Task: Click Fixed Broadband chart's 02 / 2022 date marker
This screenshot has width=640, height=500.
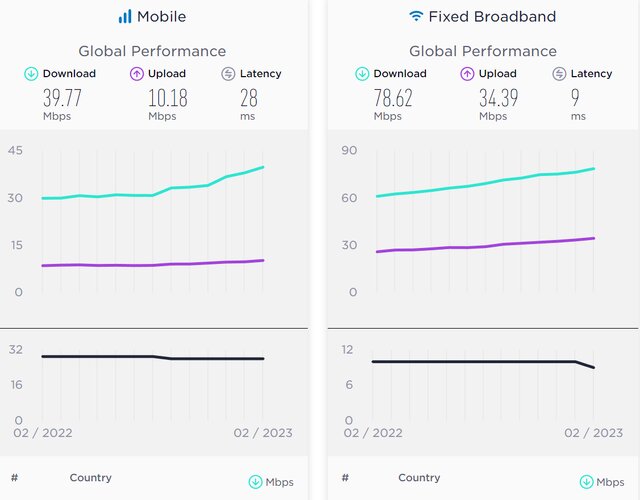Action: pos(372,433)
